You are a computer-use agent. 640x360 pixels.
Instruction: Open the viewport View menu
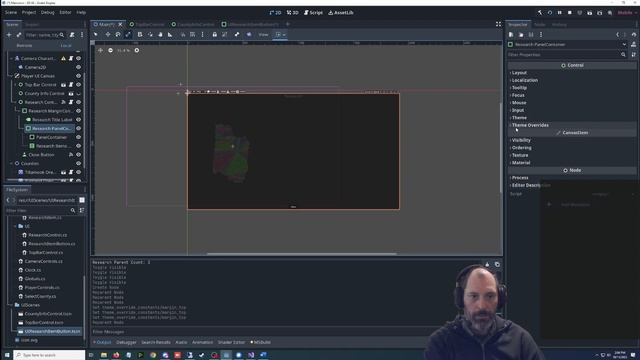263,35
